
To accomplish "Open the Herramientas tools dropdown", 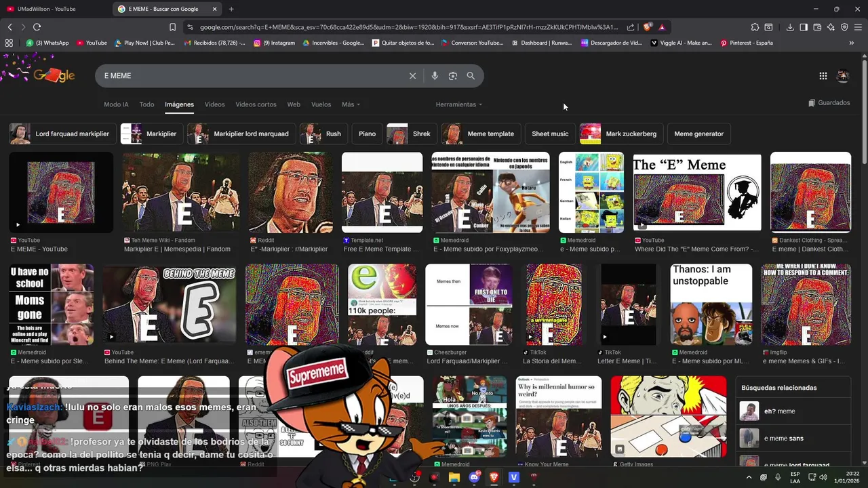I will point(459,104).
